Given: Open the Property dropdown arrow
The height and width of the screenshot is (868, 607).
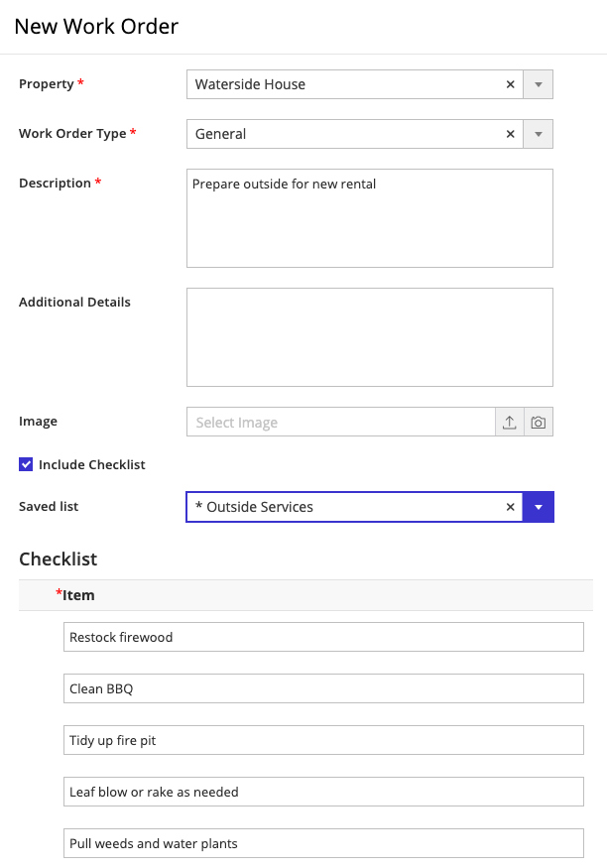Looking at the screenshot, I should 538,84.
